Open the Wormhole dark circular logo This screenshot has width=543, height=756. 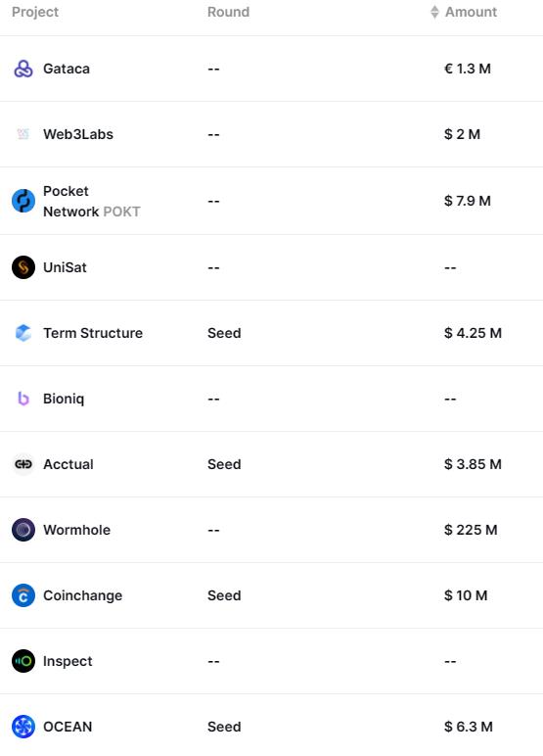pyautogui.click(x=23, y=530)
